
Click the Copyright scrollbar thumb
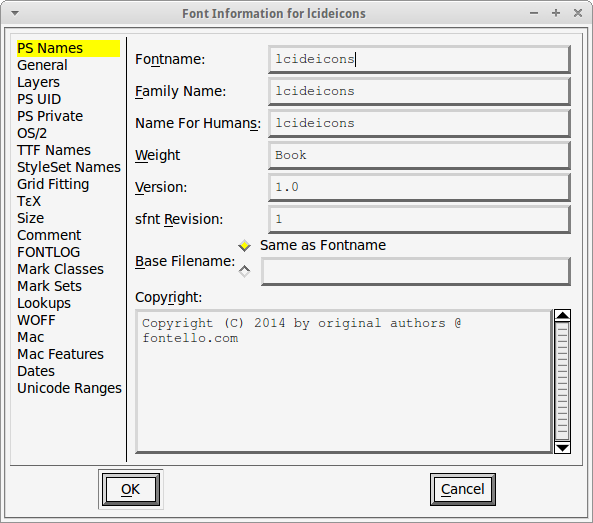562,382
